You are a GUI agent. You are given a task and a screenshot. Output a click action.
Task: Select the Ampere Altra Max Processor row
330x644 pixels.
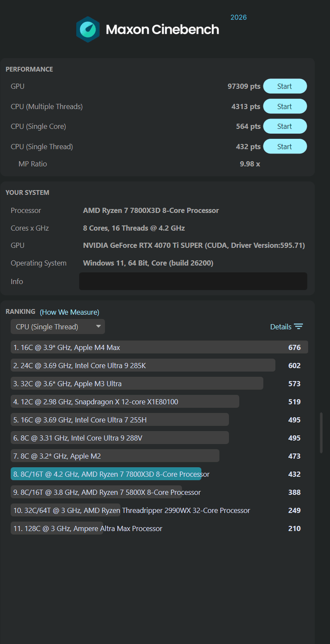[x=159, y=528]
